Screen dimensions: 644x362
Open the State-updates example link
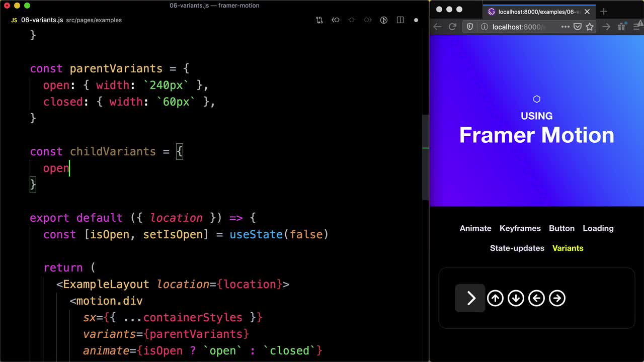517,248
